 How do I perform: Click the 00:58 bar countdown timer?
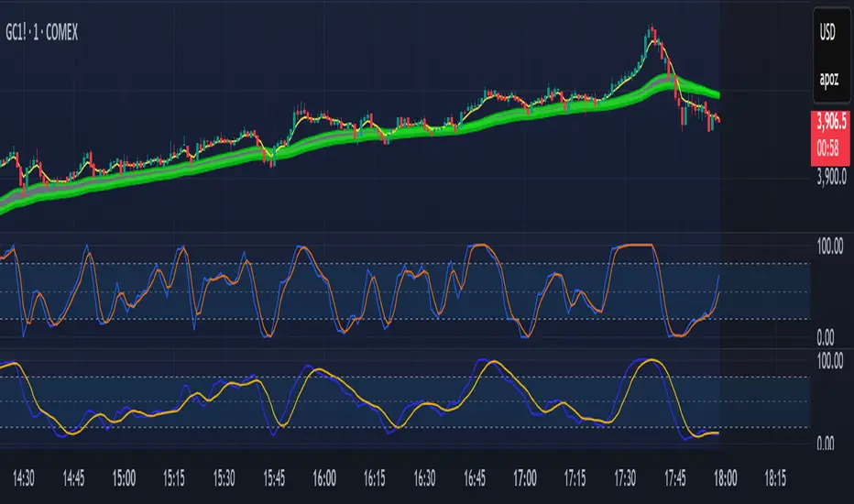(827, 148)
